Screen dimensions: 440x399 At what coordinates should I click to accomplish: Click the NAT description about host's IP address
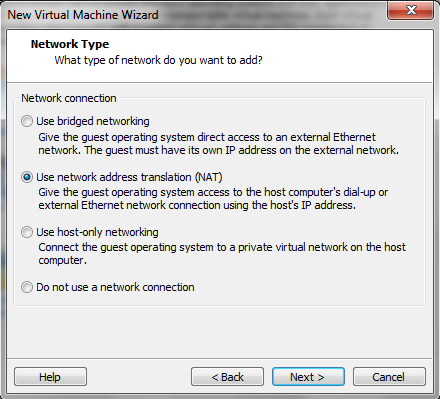[x=213, y=199]
